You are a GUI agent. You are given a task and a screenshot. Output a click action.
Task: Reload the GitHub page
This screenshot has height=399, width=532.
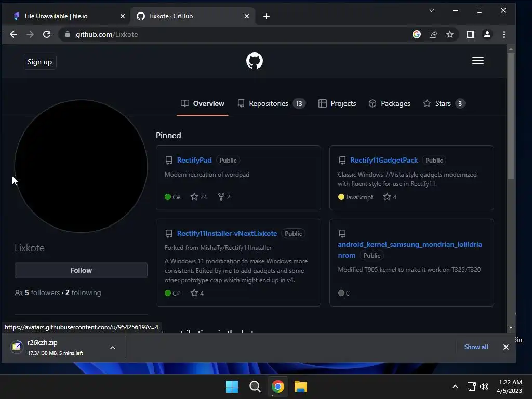[x=47, y=34]
